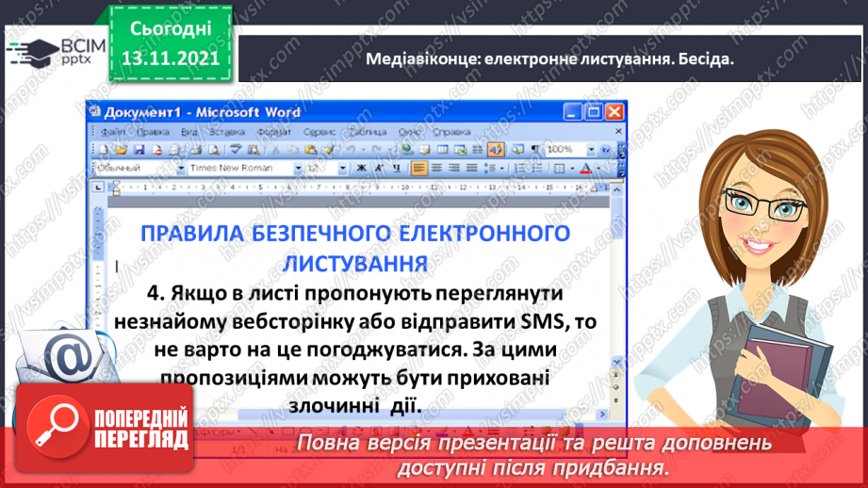The height and width of the screenshot is (488, 868).
Task: Toggle underline Ч formatting
Action: pyautogui.click(x=397, y=169)
